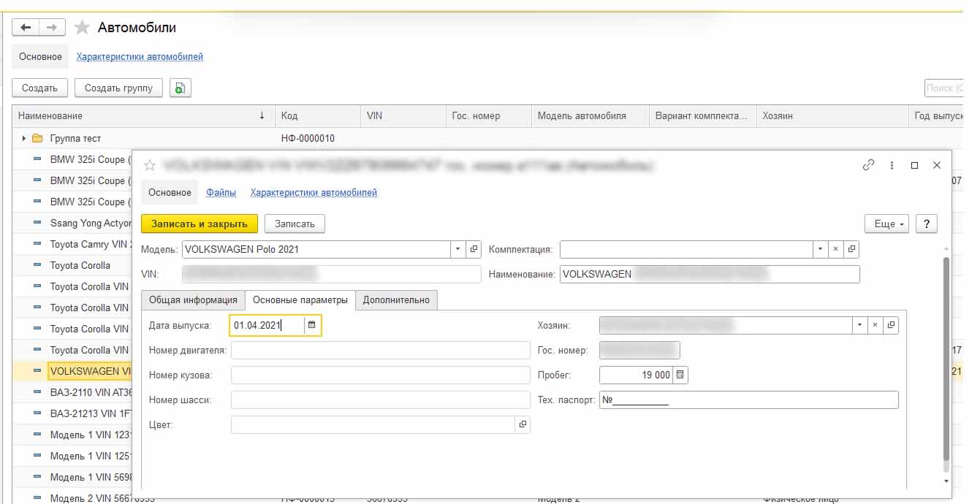Clear the Комплектация field
Screen dimensions: 980x504
836,249
